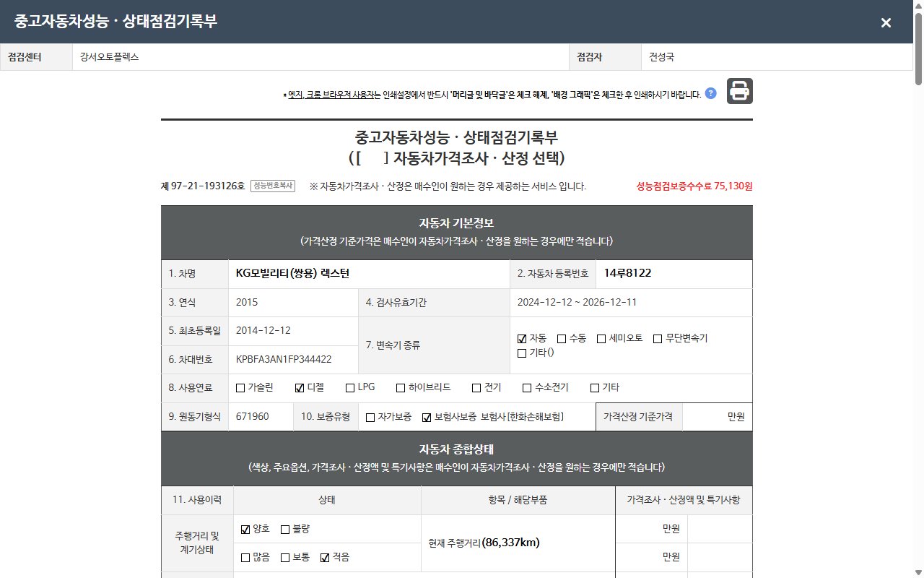
Task: Click the 성능번호복사 copy button
Action: coord(273,186)
